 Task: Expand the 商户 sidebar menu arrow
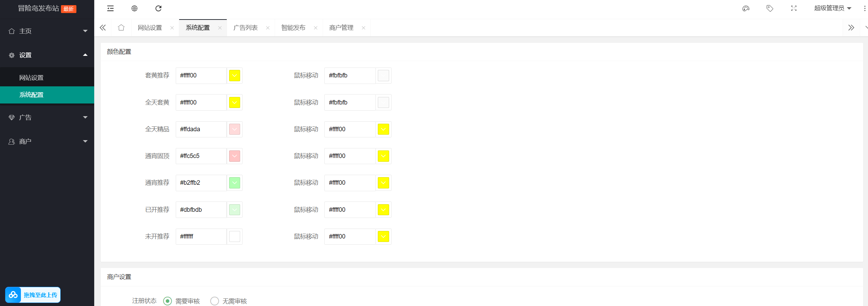pyautogui.click(x=85, y=142)
